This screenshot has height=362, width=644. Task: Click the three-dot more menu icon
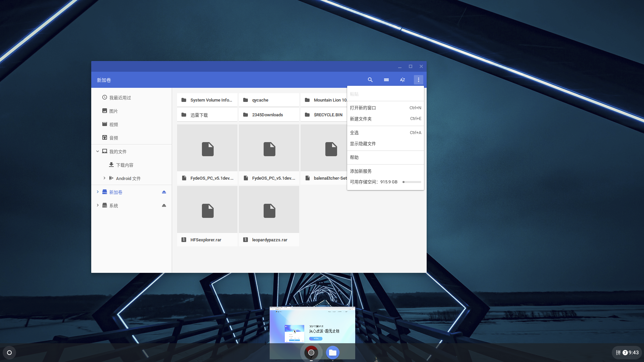(418, 80)
